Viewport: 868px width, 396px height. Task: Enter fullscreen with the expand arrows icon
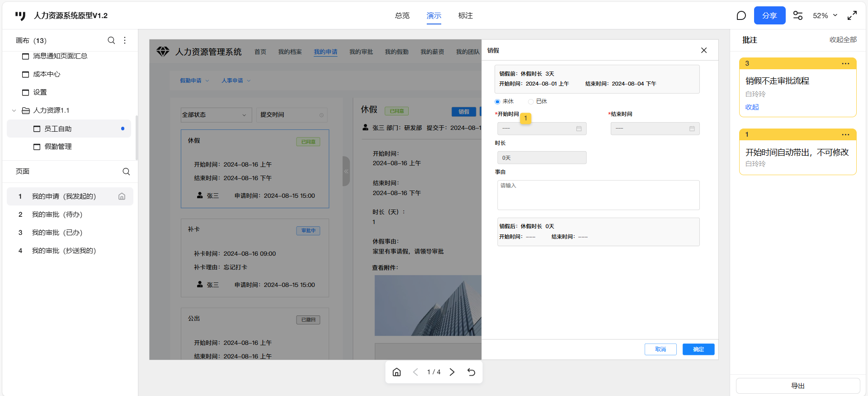pyautogui.click(x=852, y=16)
